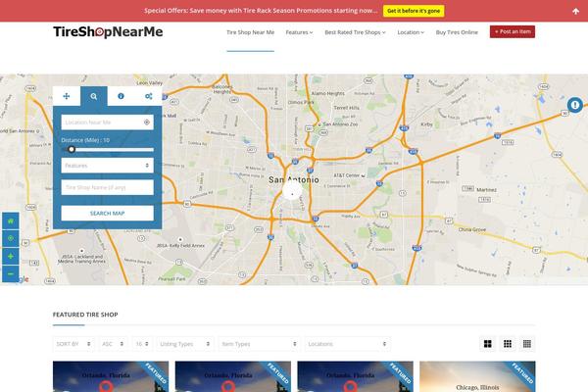Click the Post an Item button

pyautogui.click(x=513, y=32)
